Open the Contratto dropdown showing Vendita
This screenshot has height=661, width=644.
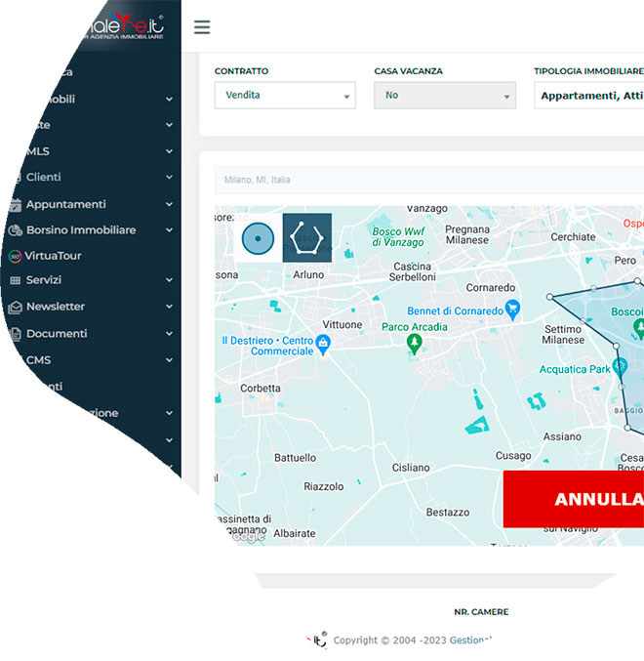point(285,96)
